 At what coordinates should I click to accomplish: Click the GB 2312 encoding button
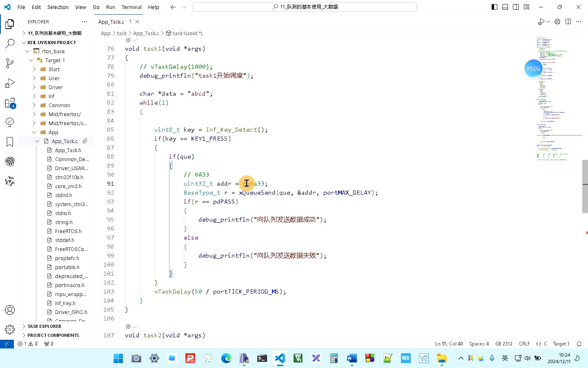(x=503, y=344)
